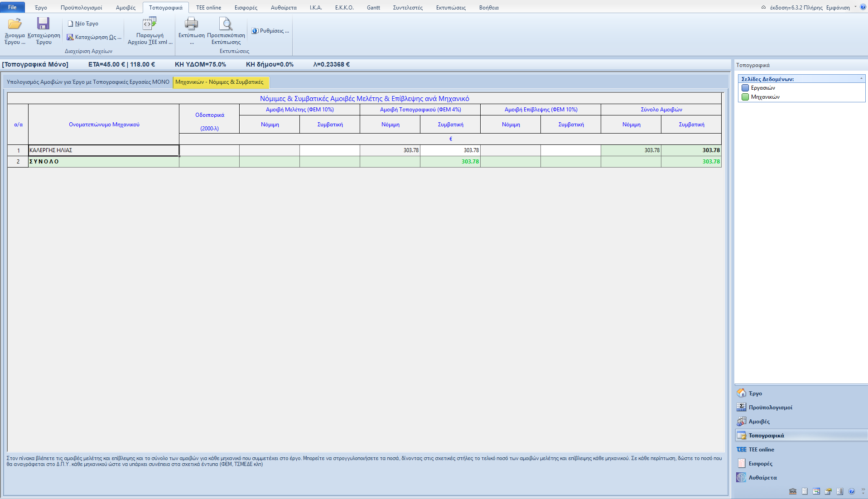The height and width of the screenshot is (499, 868).
Task: Select the ΚΑΛΕΡΓΗΣ ΗΛΙΑΣ name cell
Action: tap(104, 150)
